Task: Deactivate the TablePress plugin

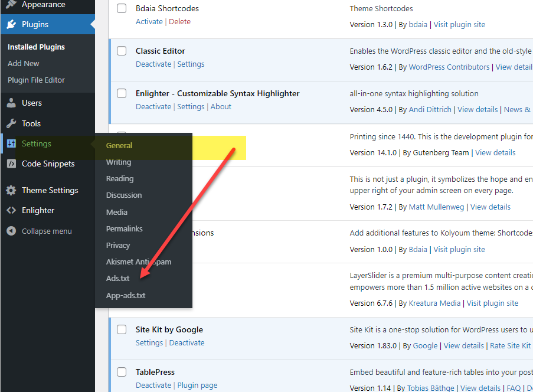Action: coord(153,385)
